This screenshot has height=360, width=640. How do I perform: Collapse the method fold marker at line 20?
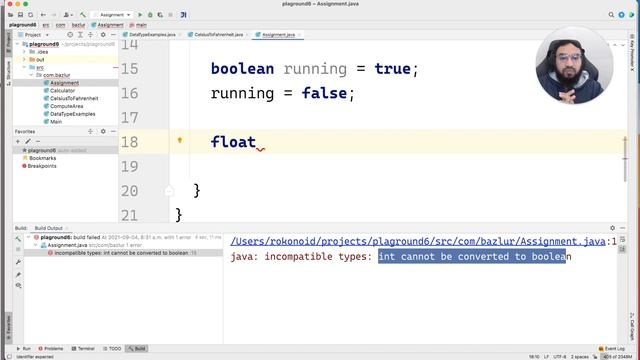point(169,191)
